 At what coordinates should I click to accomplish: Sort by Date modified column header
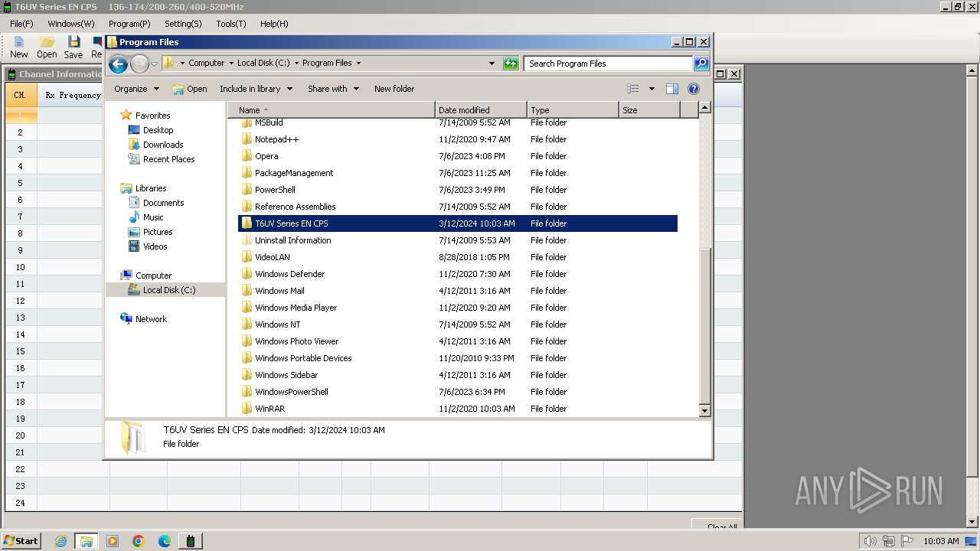point(481,110)
